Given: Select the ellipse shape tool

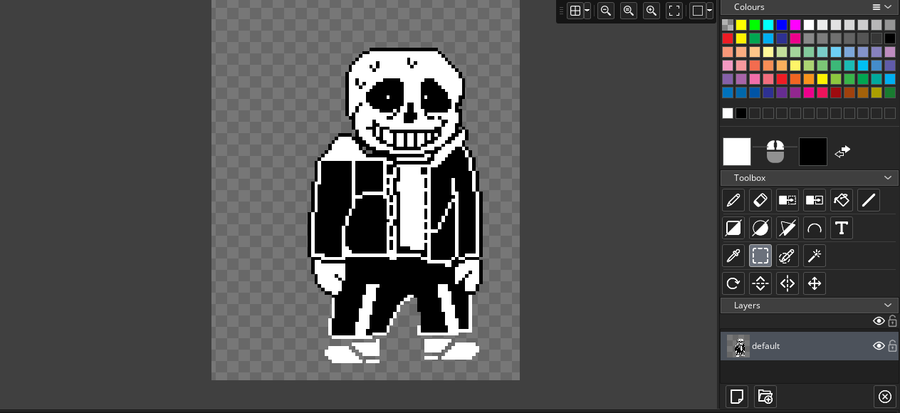Looking at the screenshot, I should (760, 228).
